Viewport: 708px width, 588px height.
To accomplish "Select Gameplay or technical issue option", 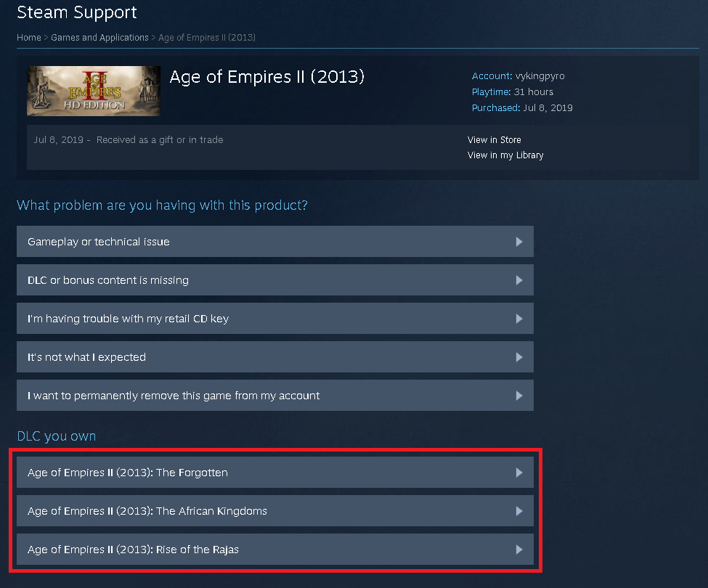I will (275, 242).
